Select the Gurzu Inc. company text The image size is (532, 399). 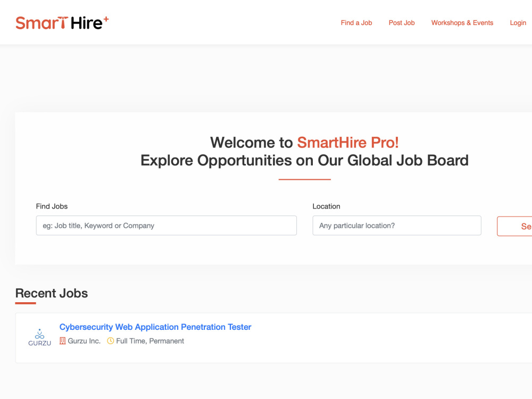point(84,341)
